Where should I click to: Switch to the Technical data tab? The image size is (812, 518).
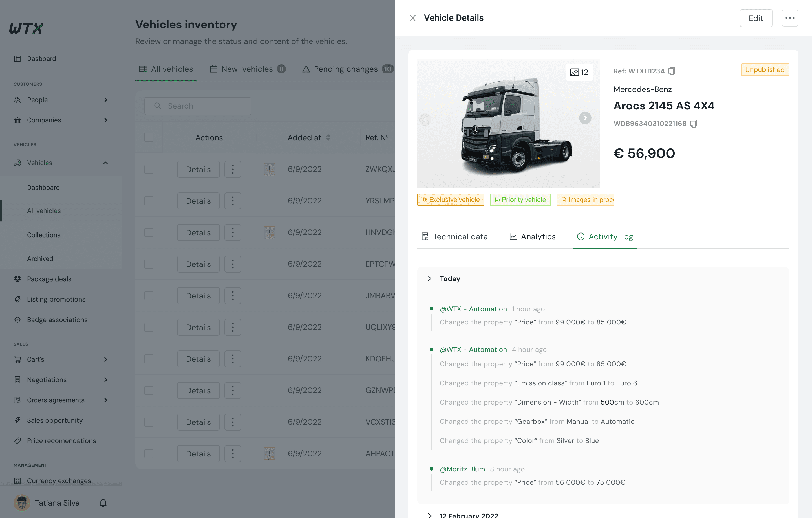pyautogui.click(x=454, y=236)
